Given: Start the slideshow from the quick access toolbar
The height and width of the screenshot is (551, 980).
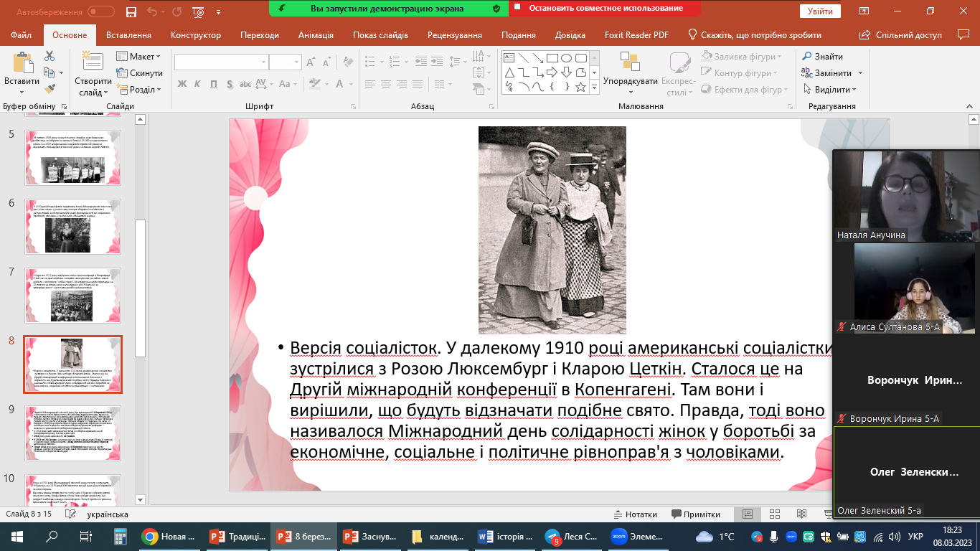Looking at the screenshot, I should tap(198, 11).
